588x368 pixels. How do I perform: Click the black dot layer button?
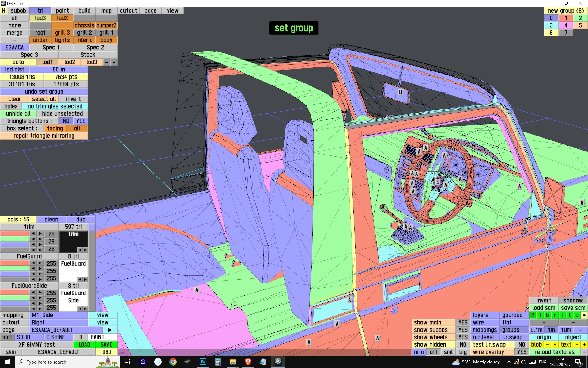pos(584,315)
